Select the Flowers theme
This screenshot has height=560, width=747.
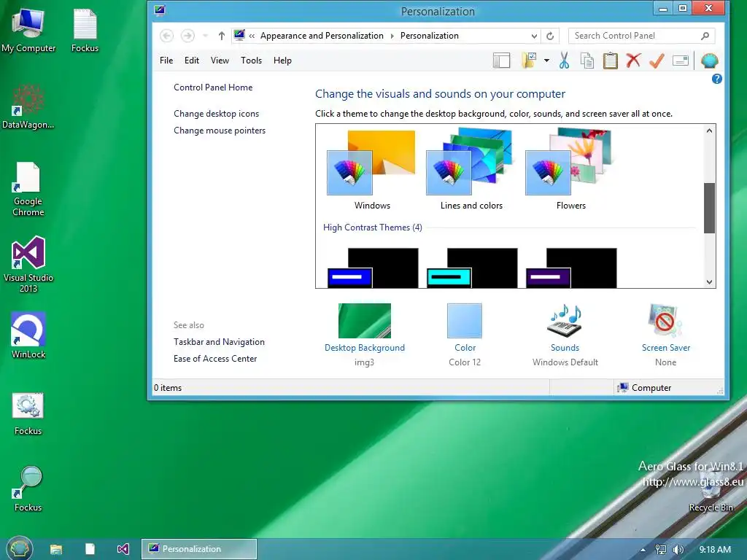click(570, 170)
